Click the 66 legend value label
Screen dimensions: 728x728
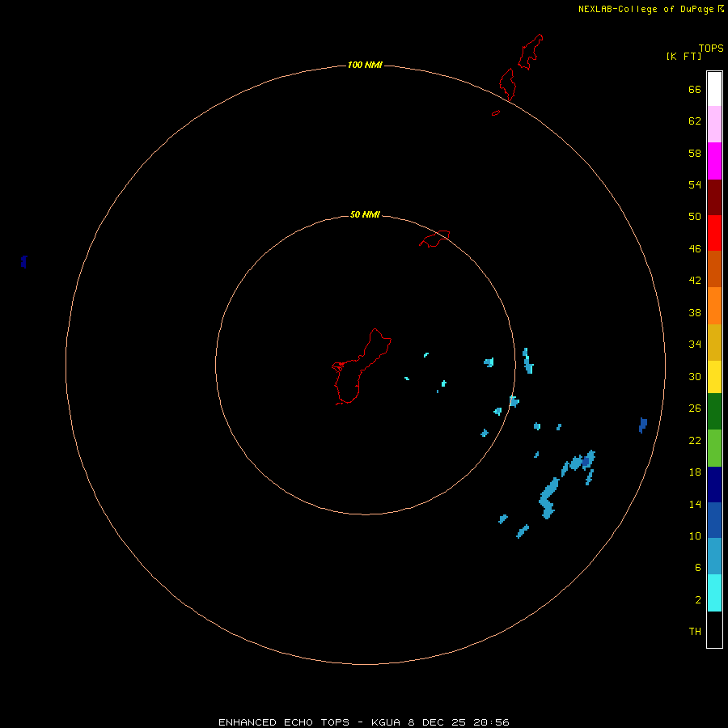point(695,89)
